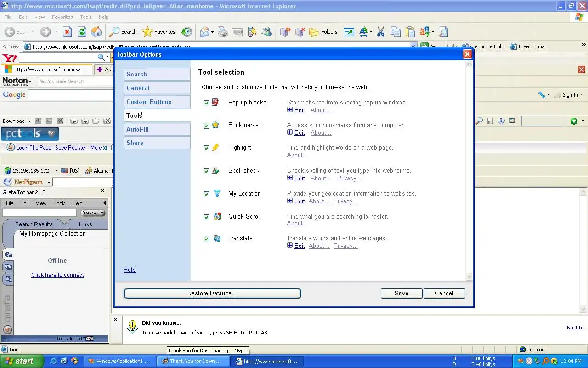
Task: Click the Toolbar Options vertical scrollbar
Action: tap(469, 171)
